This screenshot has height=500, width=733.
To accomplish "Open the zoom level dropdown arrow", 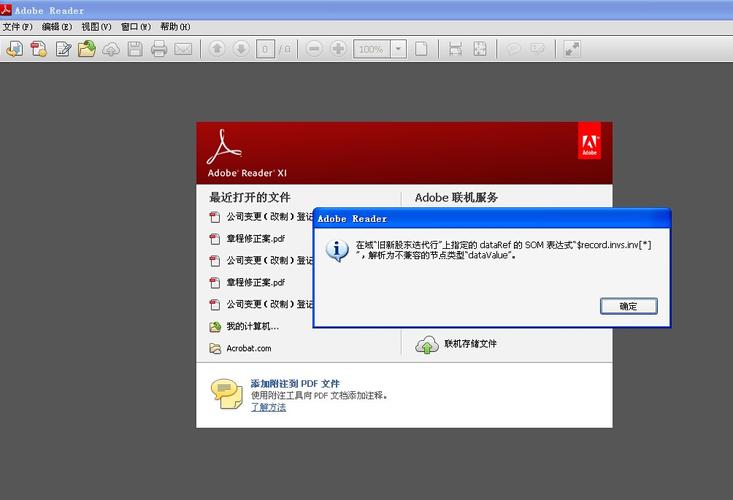I will click(398, 49).
